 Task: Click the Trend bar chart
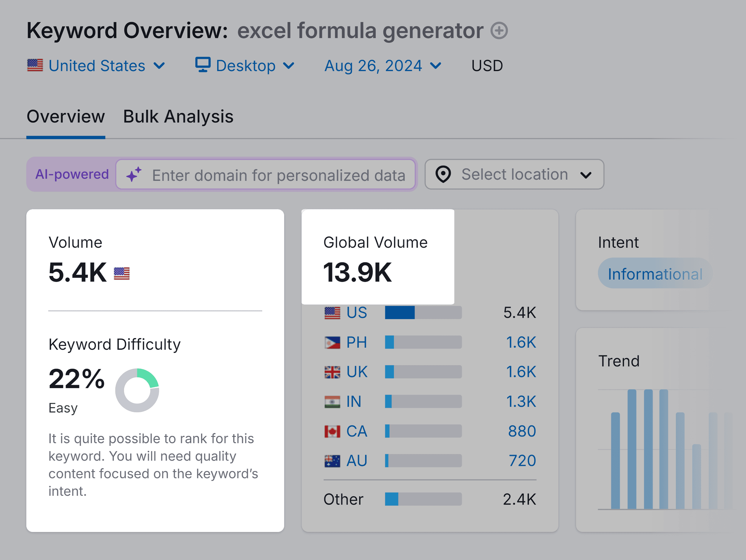tap(666, 449)
